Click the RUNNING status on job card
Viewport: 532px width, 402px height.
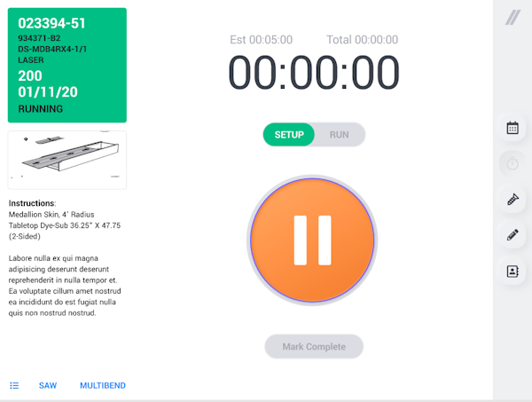point(41,109)
